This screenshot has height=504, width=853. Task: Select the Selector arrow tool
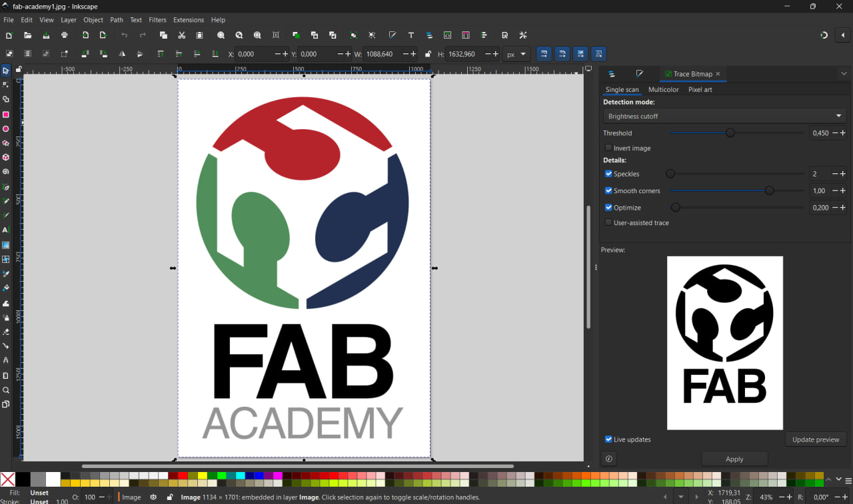tap(6, 71)
